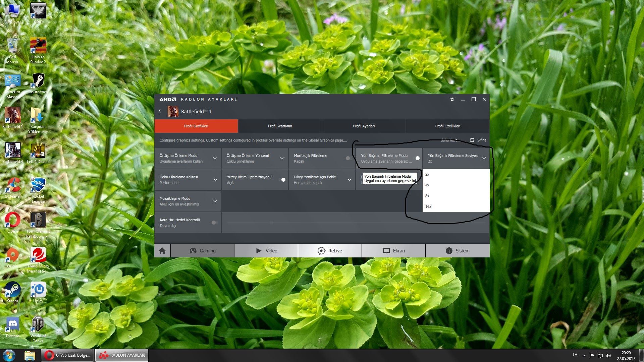Expand Mozaikleşme Modu dropdown
The width and height of the screenshot is (644, 362).
tap(215, 201)
